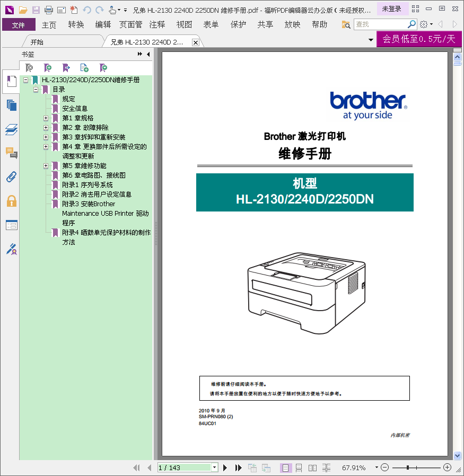Enable facing pages view
464x476 pixels.
coord(312,468)
